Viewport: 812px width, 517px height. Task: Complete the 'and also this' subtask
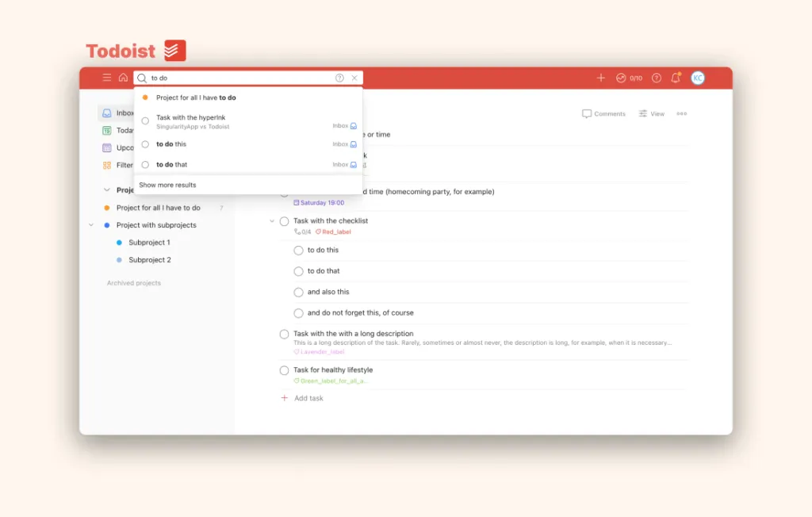[299, 291]
